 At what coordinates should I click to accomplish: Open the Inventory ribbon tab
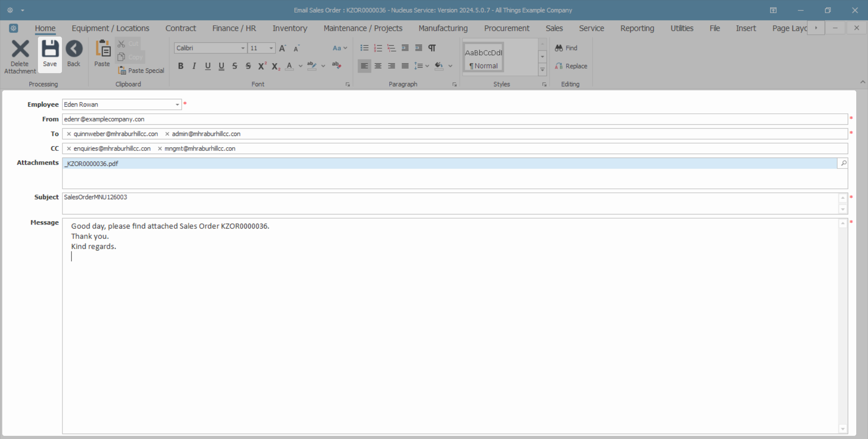click(290, 28)
